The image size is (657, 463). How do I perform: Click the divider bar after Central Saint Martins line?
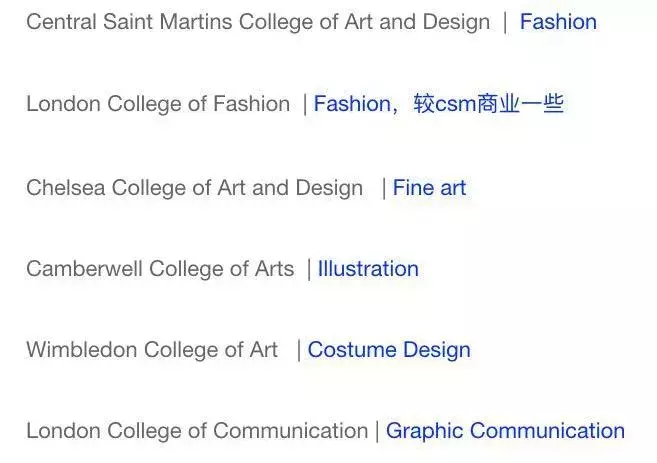pos(505,22)
